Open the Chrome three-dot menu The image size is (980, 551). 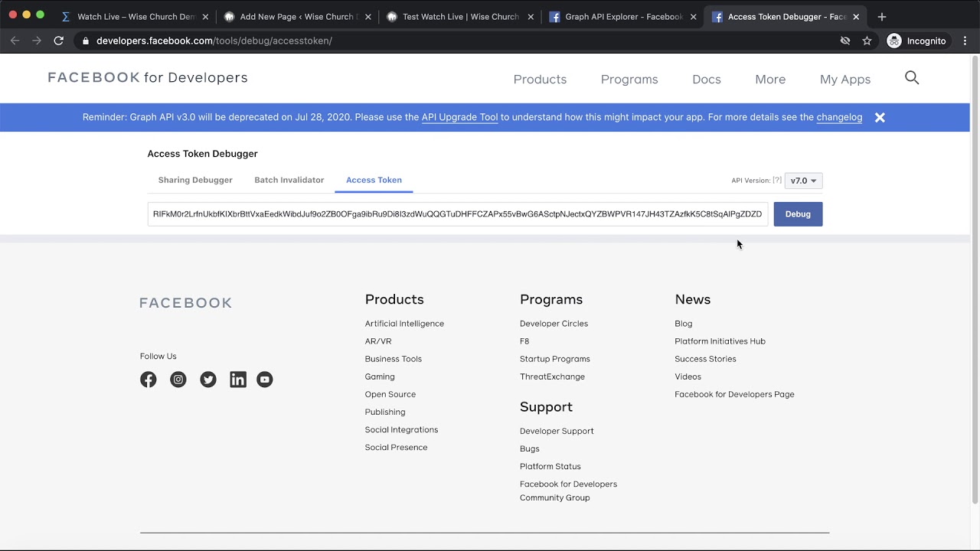965,41
